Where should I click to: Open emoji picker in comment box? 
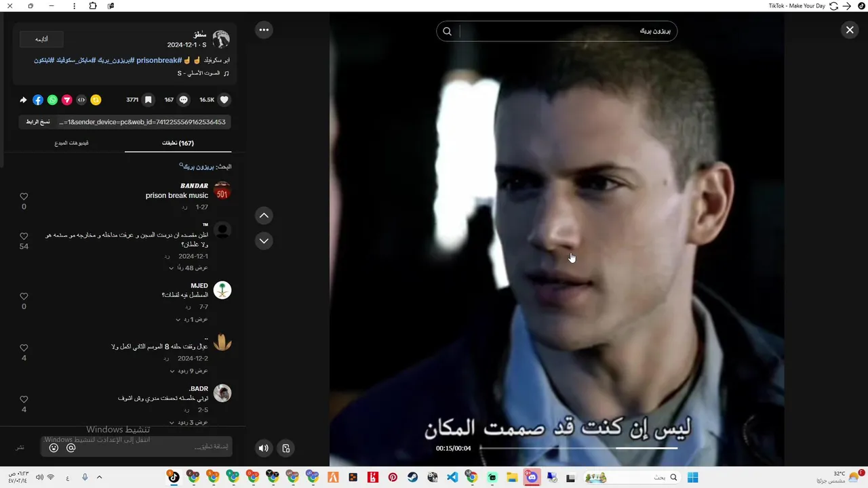[x=54, y=447]
